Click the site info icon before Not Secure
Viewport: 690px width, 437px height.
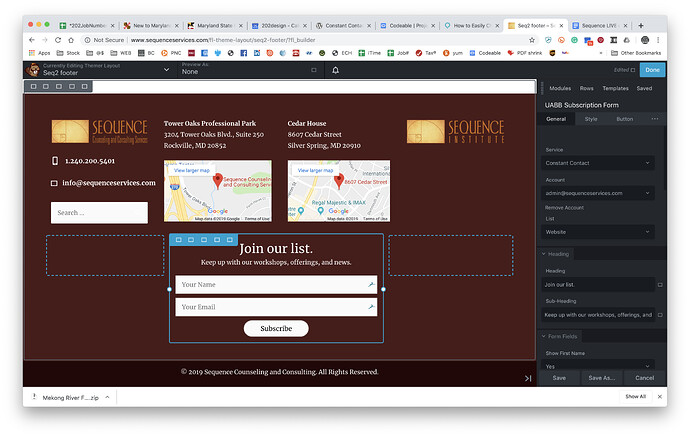point(87,40)
